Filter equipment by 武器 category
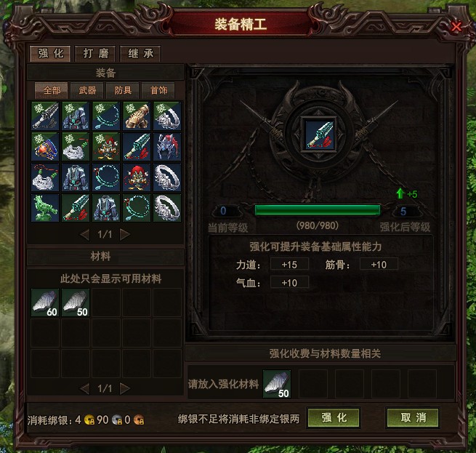The image size is (476, 453). 87,90
